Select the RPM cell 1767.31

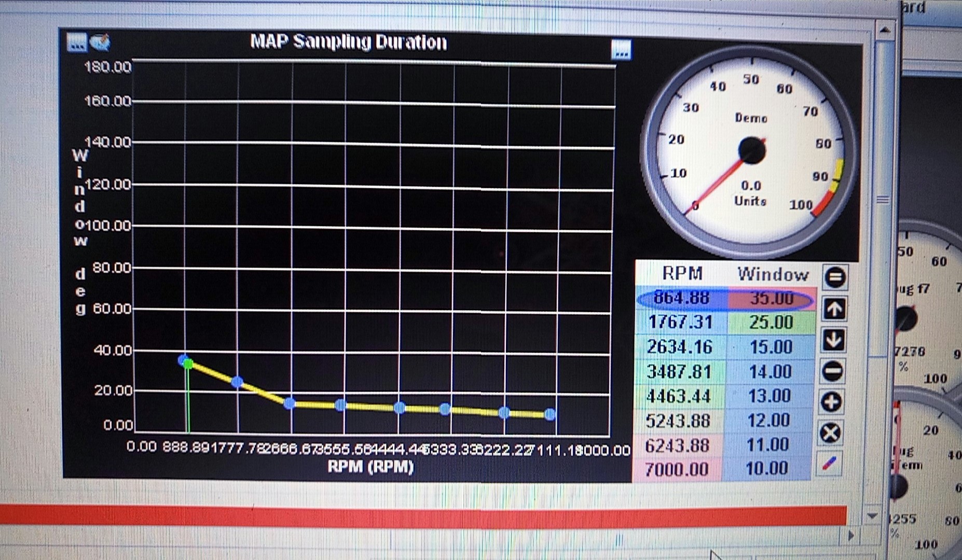coord(681,323)
